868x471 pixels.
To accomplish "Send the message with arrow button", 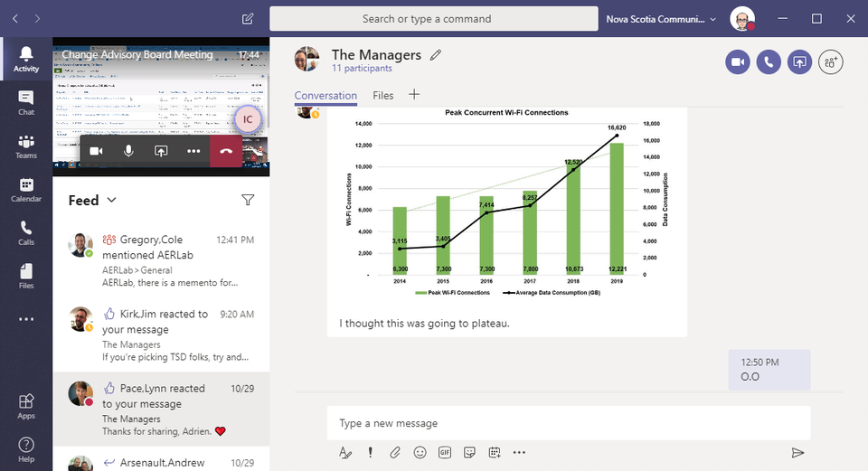I will click(797, 452).
